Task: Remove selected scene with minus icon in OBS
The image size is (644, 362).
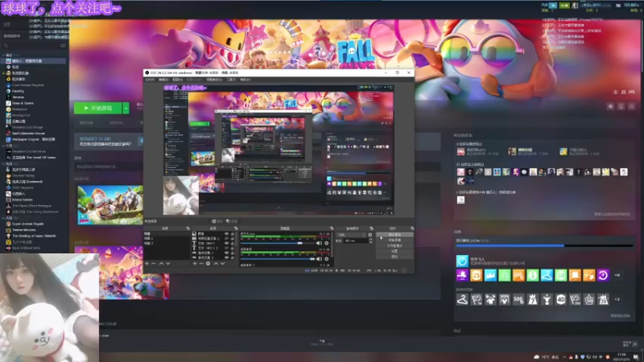Action: [x=154, y=264]
